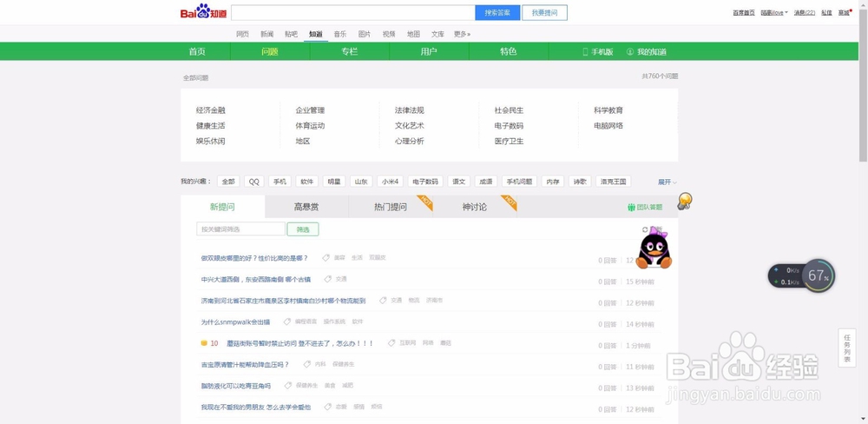Click the 按关键词筛选 keyword filter field
Viewport: 868px width, 424px height.
[x=240, y=229]
